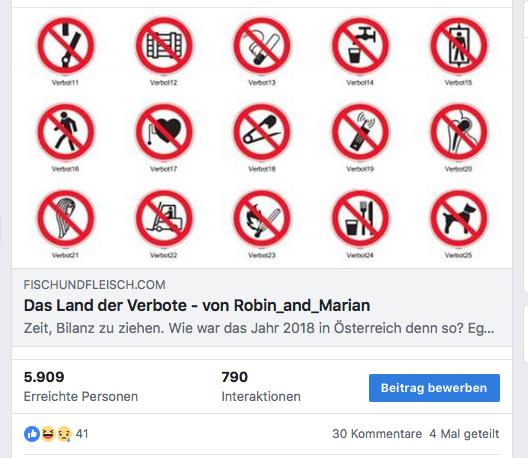Image resolution: width=528 pixels, height=458 pixels.
Task: Click the no smoking prohibition sign
Action: click(262, 46)
